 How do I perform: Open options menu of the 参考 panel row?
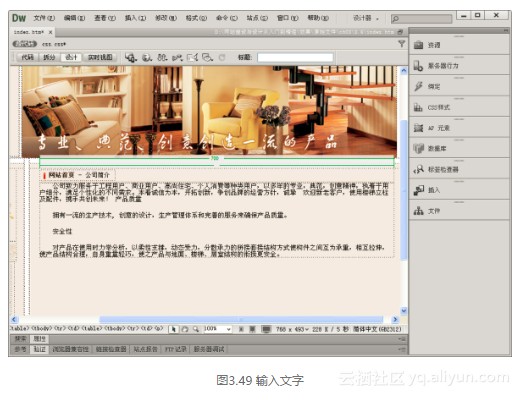[x=403, y=349]
